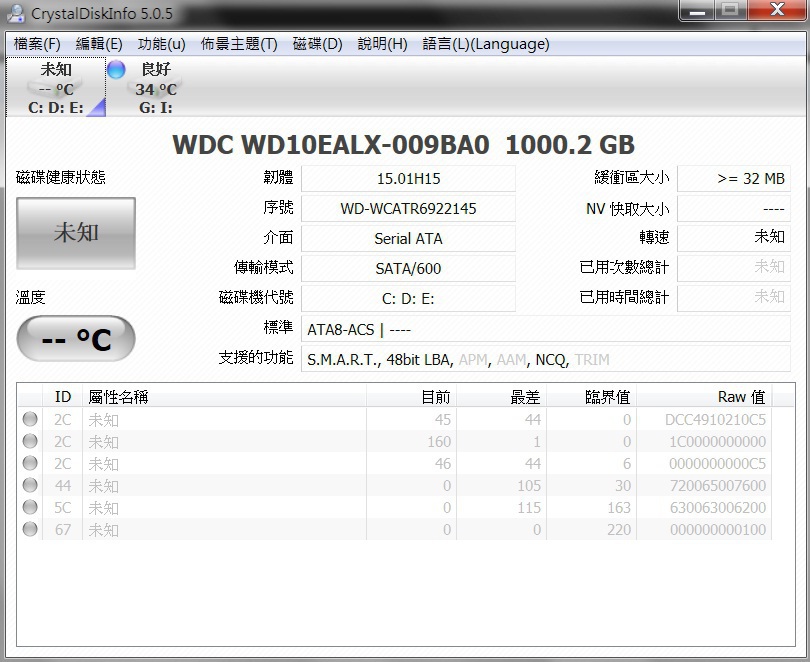Click the current value 160
The image size is (810, 662).
pyautogui.click(x=439, y=442)
